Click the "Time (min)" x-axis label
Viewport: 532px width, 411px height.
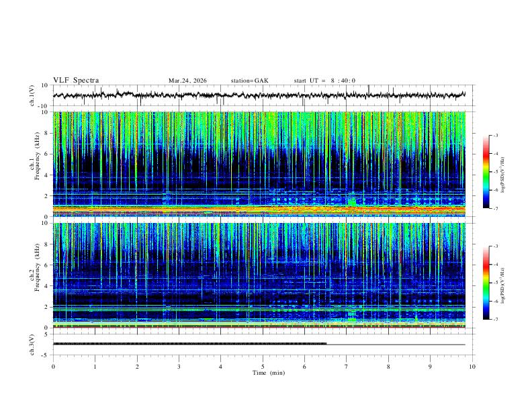(269, 373)
